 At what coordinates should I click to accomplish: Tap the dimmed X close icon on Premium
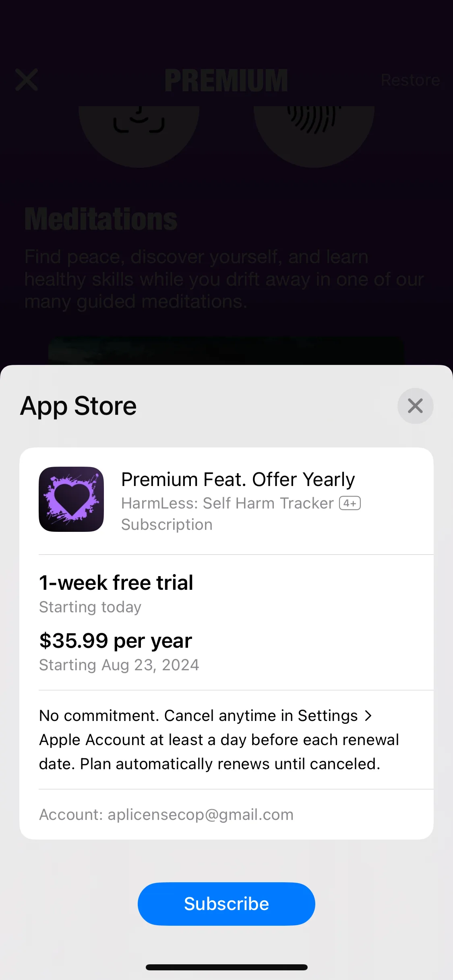pyautogui.click(x=27, y=80)
